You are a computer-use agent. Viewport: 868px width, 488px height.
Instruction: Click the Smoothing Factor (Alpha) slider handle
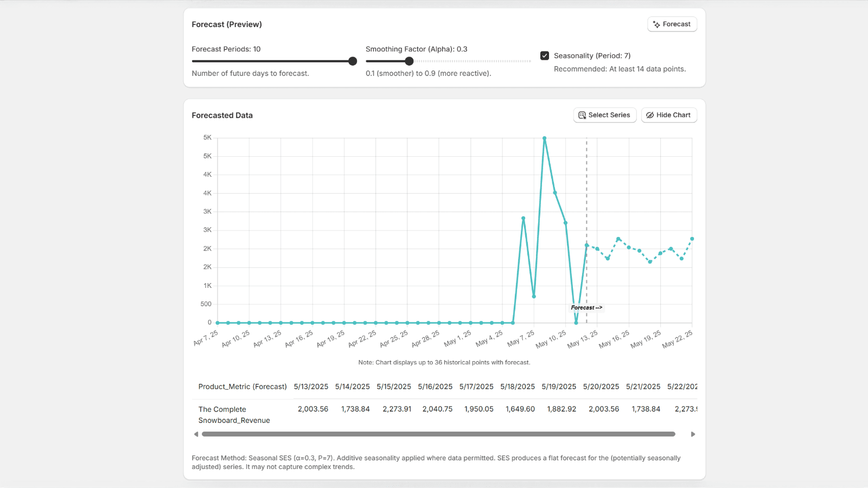coord(410,61)
